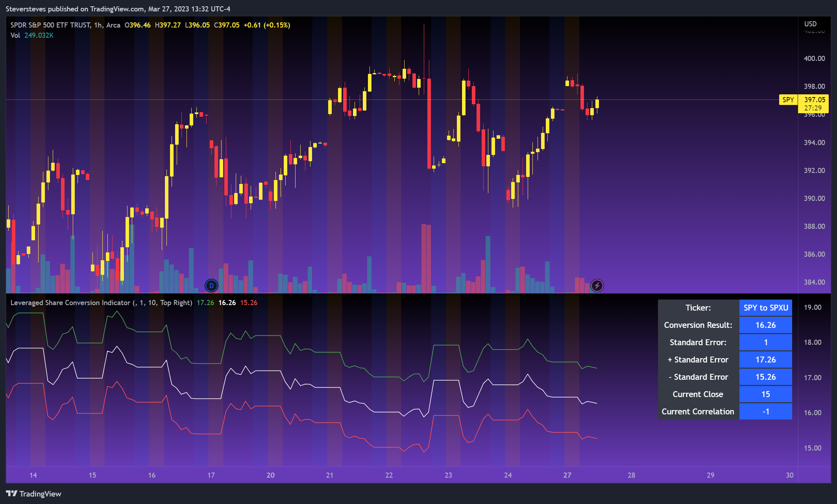Viewport: 837px width, 504px height.
Task: Click the white 16.26 indicator value
Action: [227, 303]
